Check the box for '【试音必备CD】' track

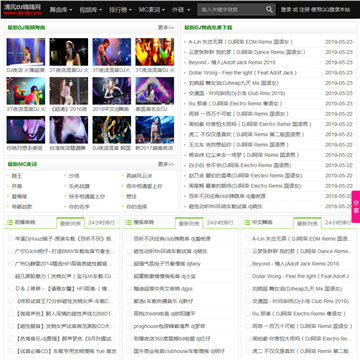coord(11,351)
